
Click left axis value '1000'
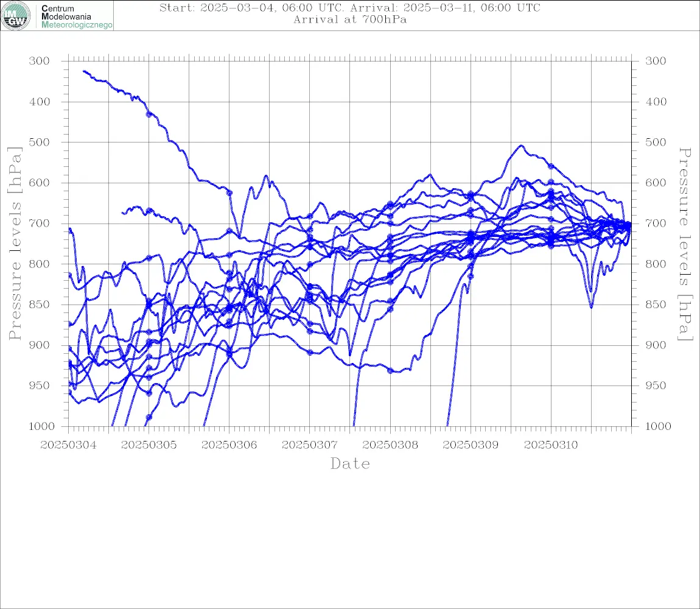click(41, 426)
